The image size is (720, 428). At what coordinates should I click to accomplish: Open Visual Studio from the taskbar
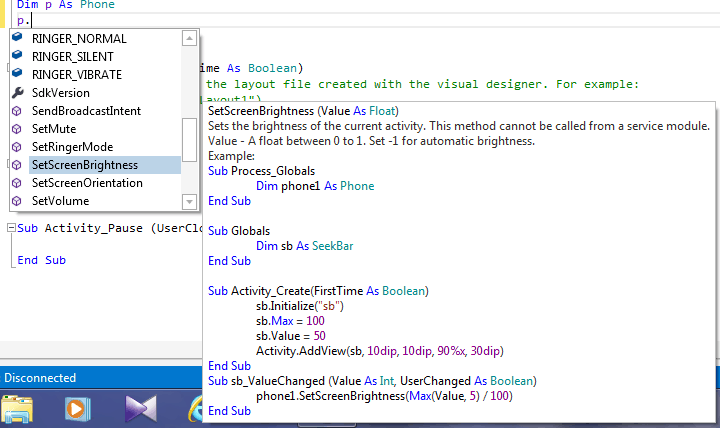coord(140,409)
